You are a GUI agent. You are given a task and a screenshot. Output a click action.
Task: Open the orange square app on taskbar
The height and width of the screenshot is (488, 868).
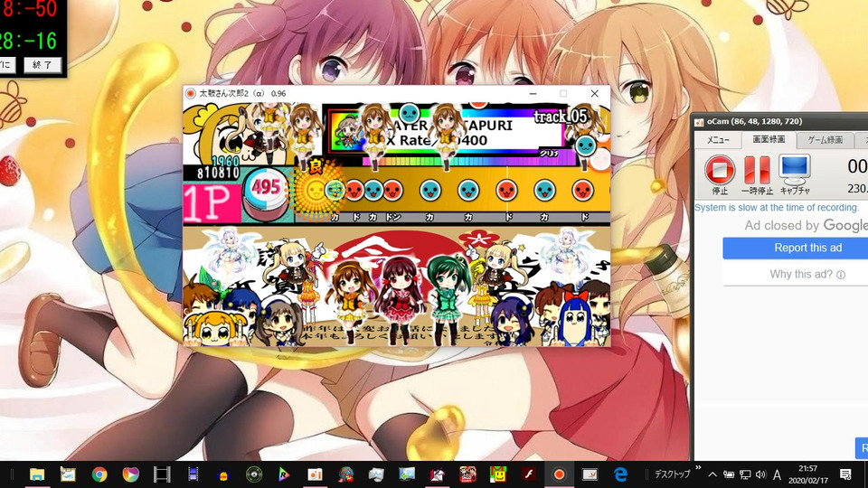(x=315, y=474)
